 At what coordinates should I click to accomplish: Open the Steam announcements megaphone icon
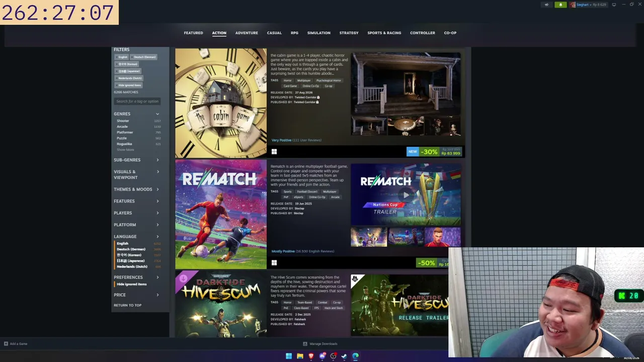[546, 5]
